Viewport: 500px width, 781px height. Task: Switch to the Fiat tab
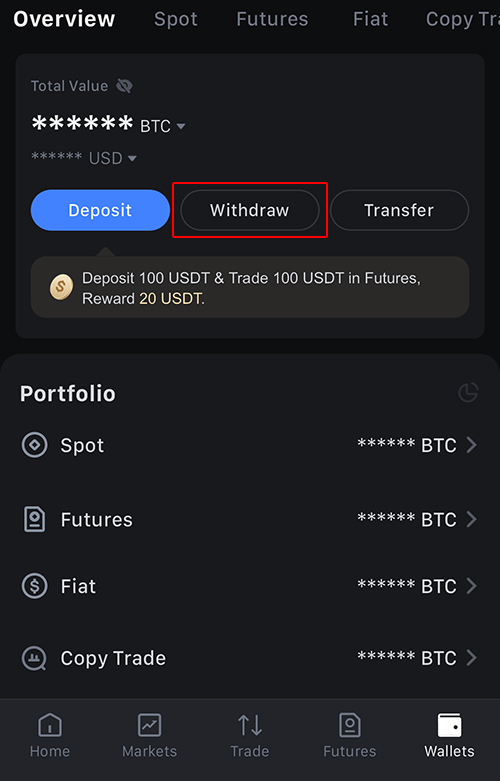(x=370, y=19)
